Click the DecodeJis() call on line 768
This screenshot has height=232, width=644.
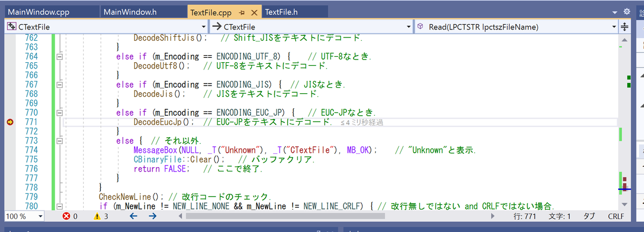tap(159, 94)
